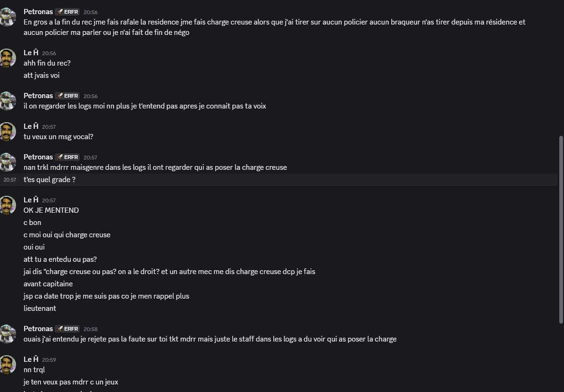564x392 pixels.
Task: Click Petronas username above "ouais j'ai entendu"
Action: (38, 329)
